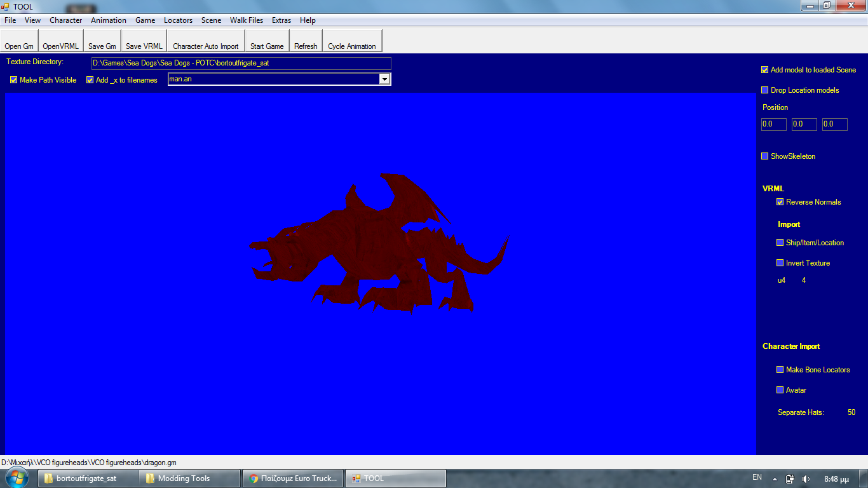Click the EN language indicator

pos(757,477)
